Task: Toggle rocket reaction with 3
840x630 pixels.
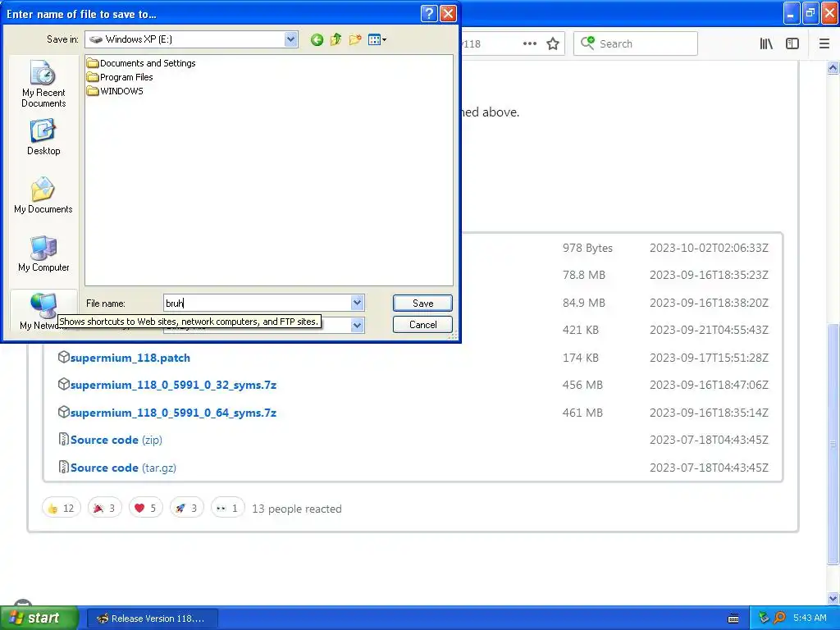Action: click(186, 508)
